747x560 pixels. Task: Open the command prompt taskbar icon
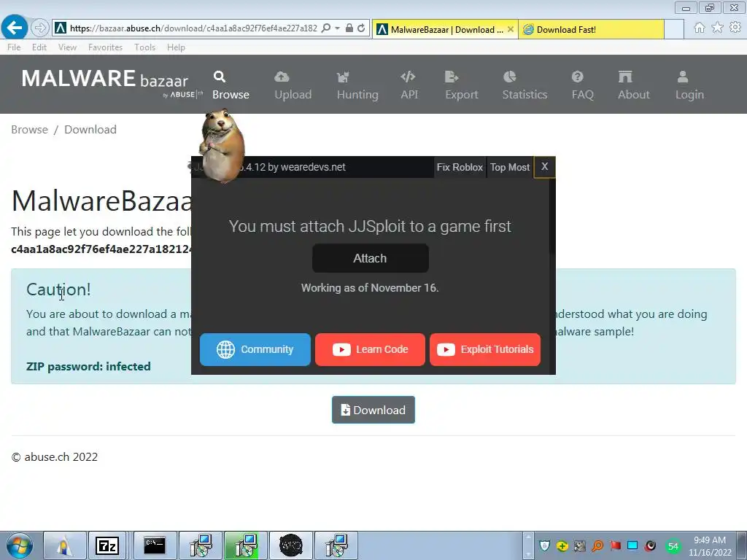coord(155,545)
